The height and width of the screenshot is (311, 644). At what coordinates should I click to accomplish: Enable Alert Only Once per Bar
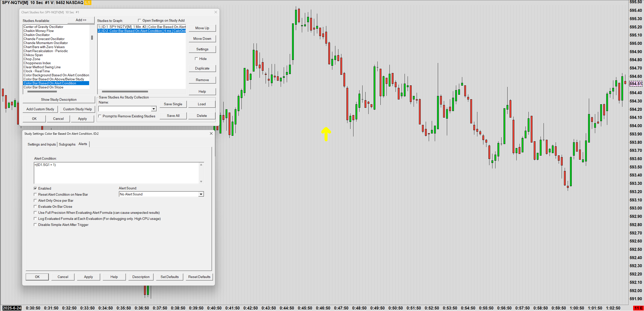pyautogui.click(x=35, y=200)
